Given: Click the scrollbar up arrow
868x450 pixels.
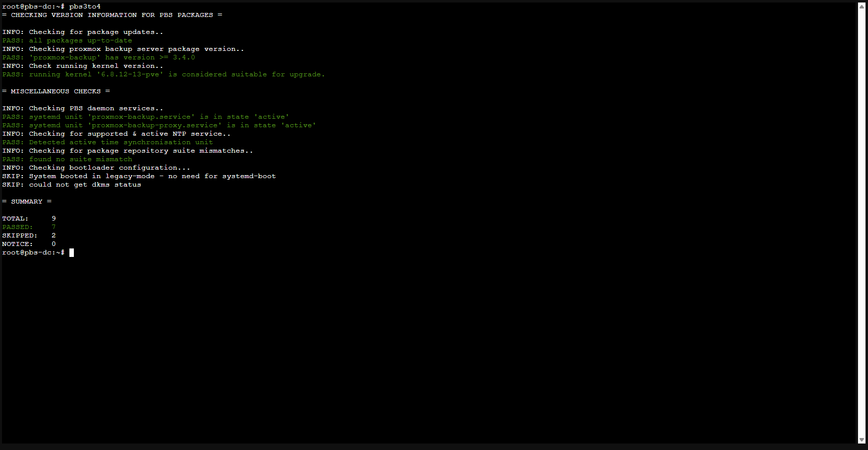Looking at the screenshot, I should 862,6.
